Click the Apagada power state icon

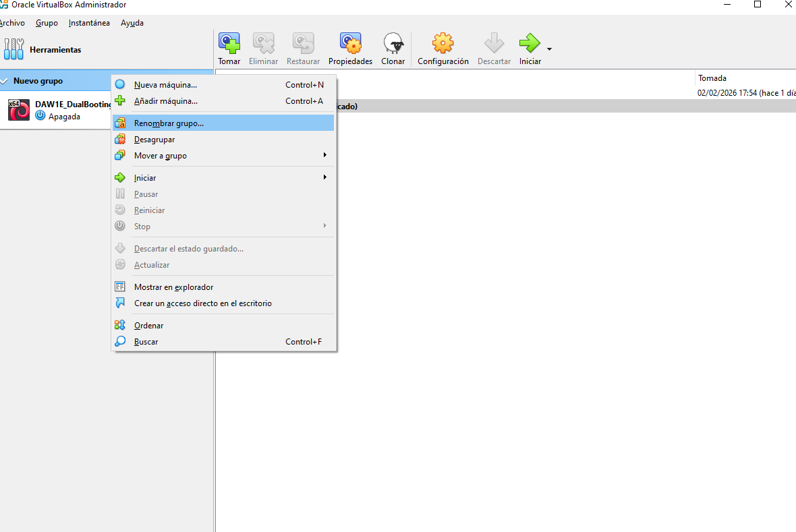pos(40,116)
